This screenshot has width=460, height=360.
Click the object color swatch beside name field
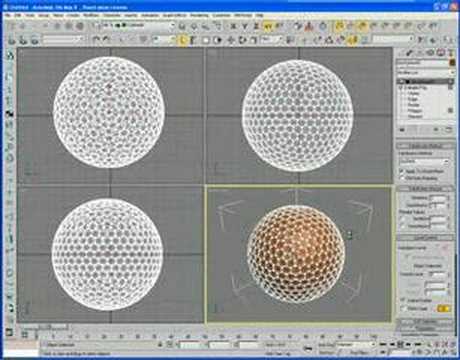[x=452, y=62]
